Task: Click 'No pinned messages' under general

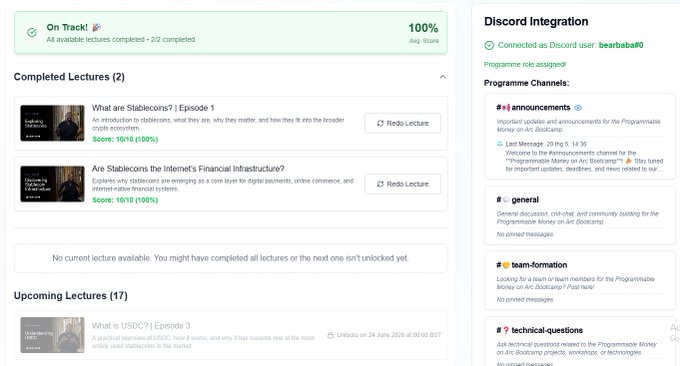Action: (525, 234)
